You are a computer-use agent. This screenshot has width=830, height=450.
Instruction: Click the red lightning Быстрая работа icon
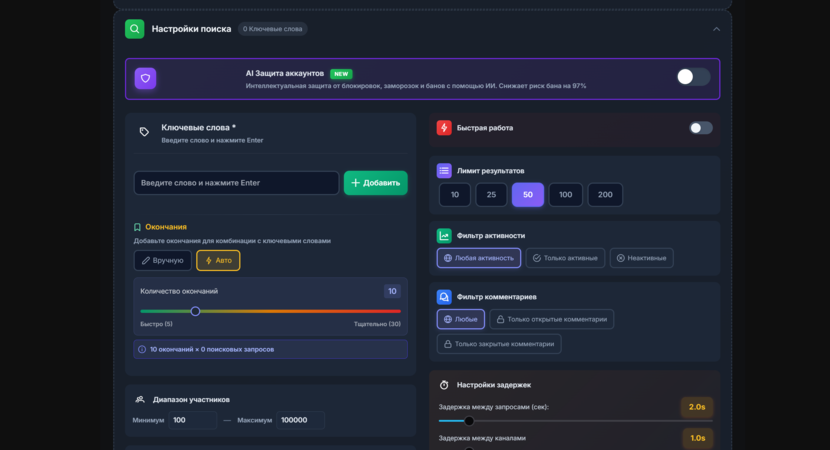tap(444, 128)
